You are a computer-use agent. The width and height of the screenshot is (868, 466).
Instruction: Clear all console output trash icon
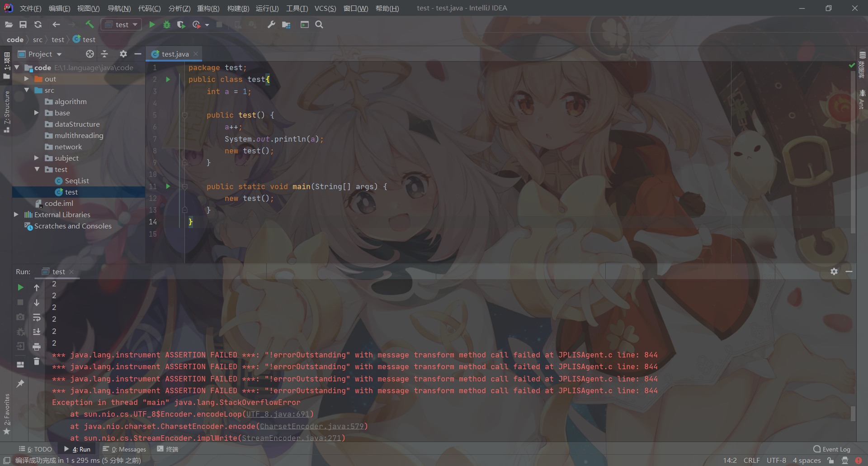pos(37,361)
